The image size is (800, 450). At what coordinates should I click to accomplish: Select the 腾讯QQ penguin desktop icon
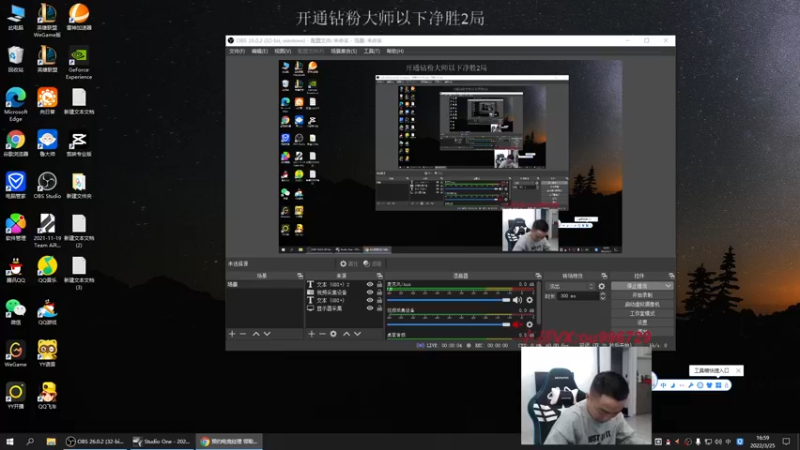tap(16, 269)
